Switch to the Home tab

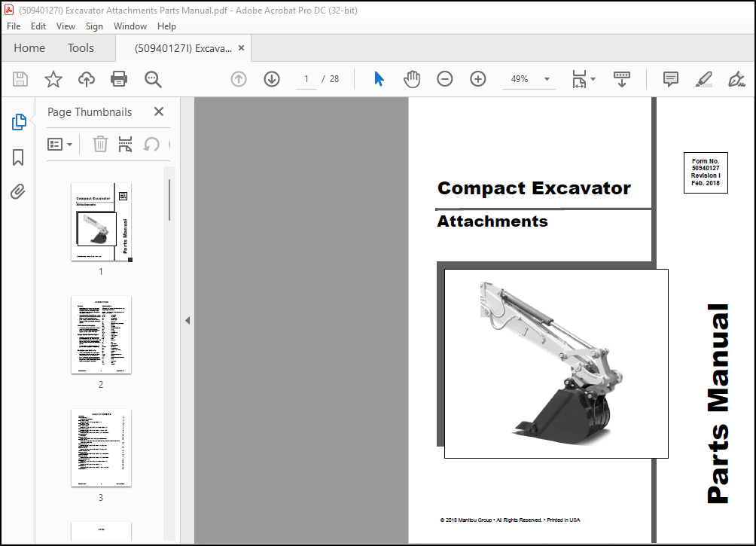pos(29,48)
